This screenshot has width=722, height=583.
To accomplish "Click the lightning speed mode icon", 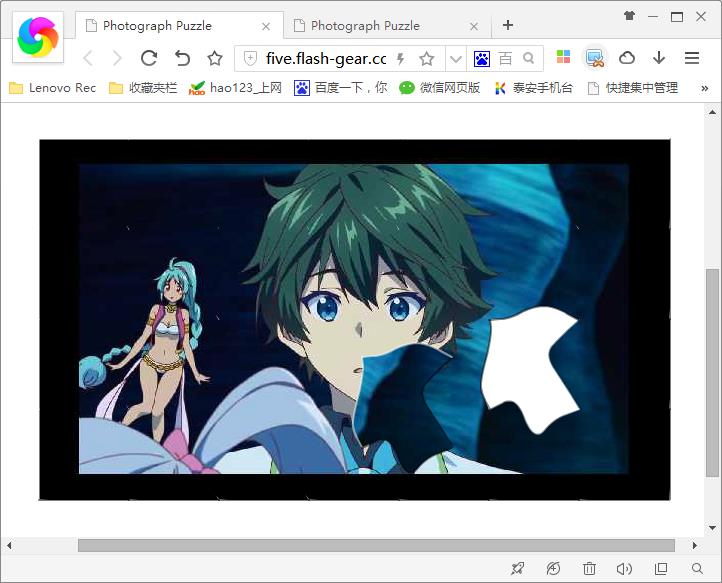I will (401, 58).
